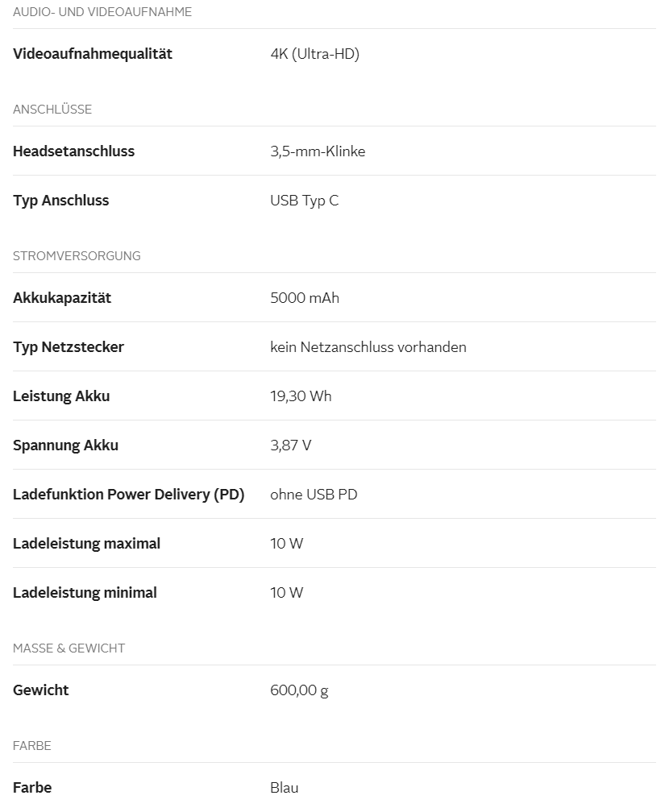Click the USB Typ C value
Image resolution: width=665 pixels, height=812 pixels.
click(305, 201)
